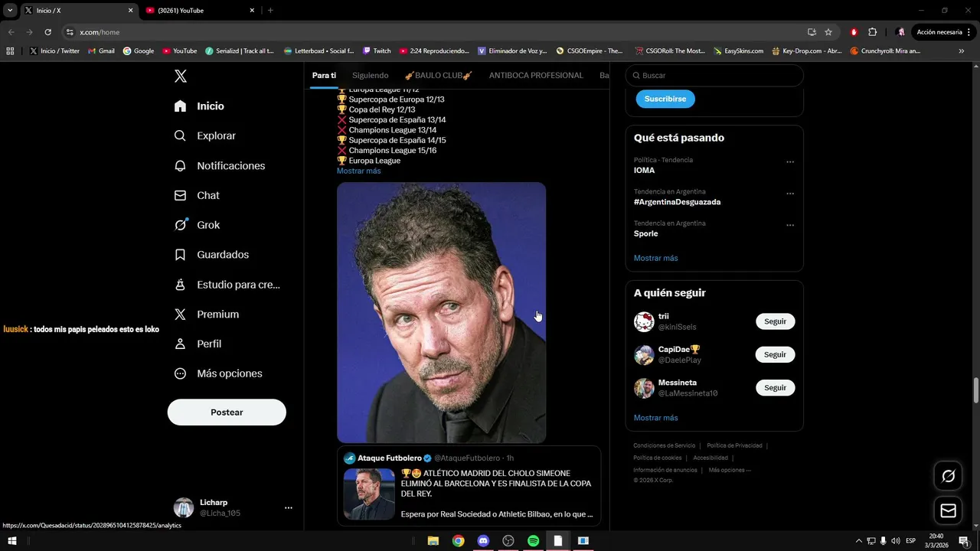This screenshot has width=980, height=551.
Task: Open account menu dots next to Licharp
Action: tap(288, 507)
